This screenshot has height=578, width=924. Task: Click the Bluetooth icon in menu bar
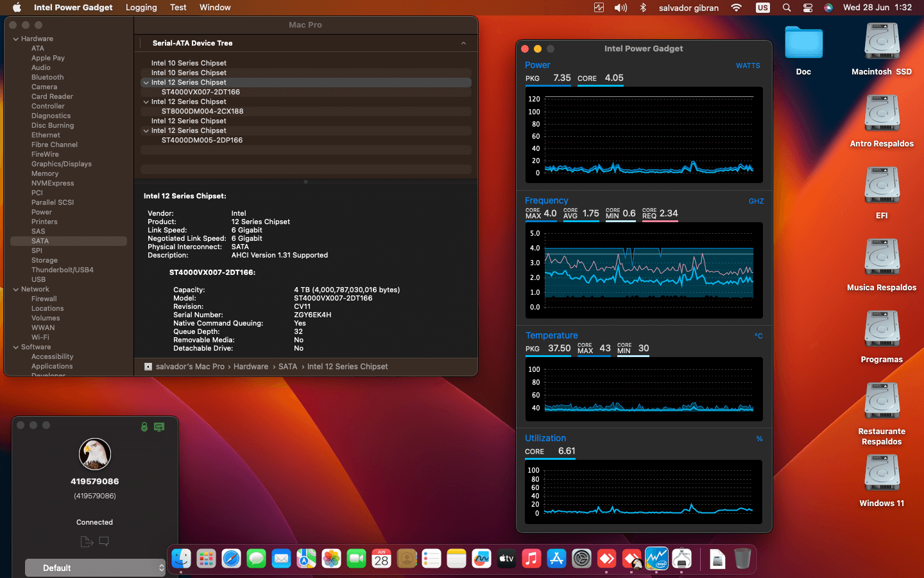click(x=643, y=8)
